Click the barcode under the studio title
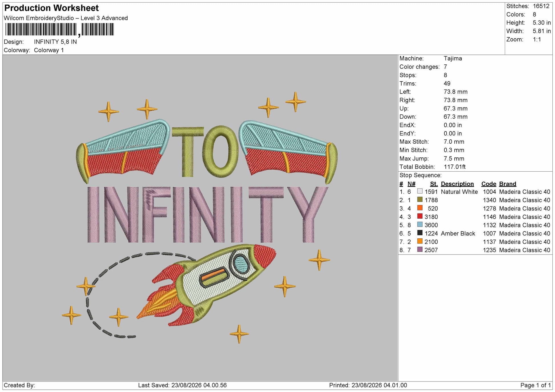The image size is (555, 392). click(59, 29)
